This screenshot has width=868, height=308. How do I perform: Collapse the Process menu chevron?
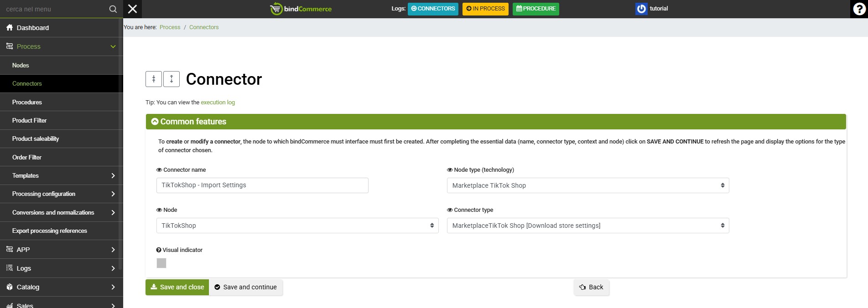[x=113, y=46]
